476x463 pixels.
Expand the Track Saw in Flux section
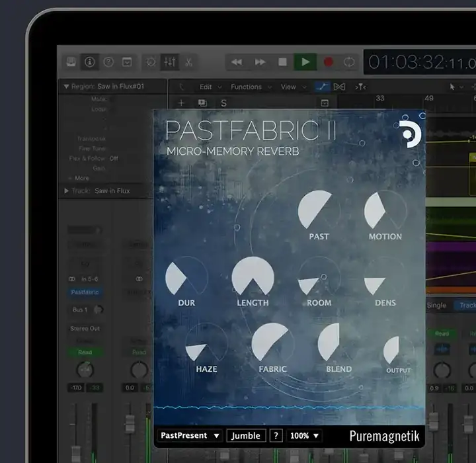(66, 190)
